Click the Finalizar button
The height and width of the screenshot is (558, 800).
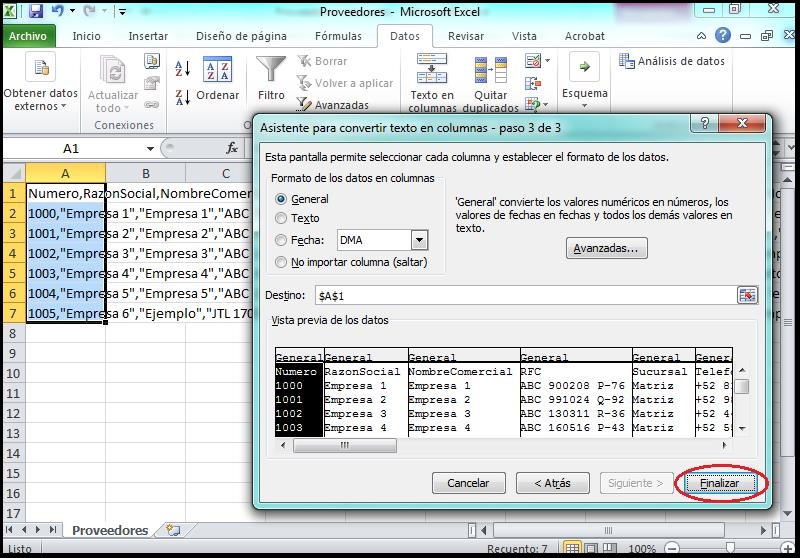coord(719,483)
